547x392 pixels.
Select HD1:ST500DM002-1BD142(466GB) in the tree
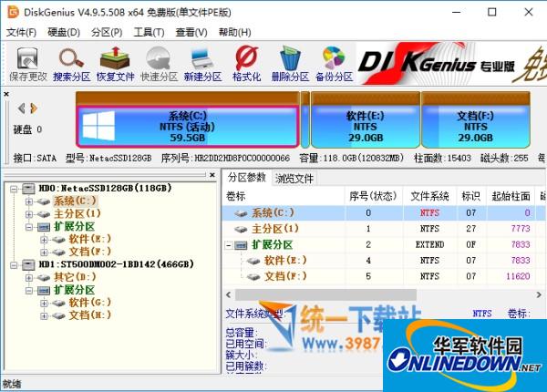pos(116,264)
